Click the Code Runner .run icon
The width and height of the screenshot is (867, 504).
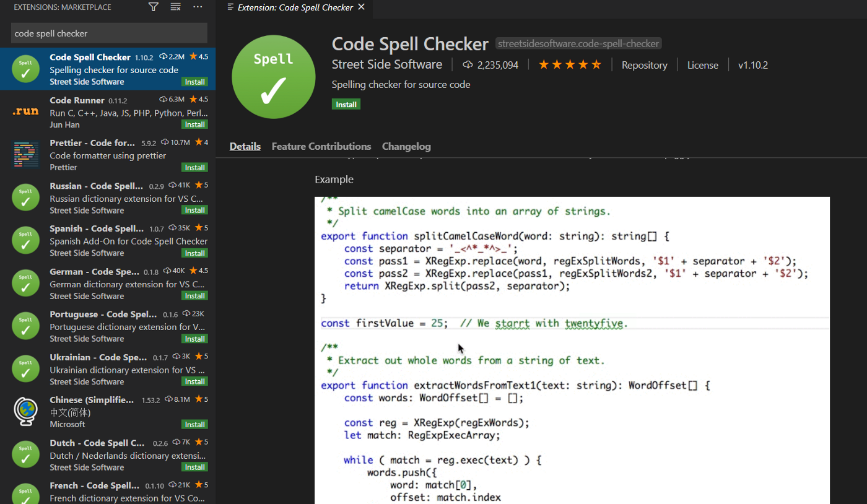[x=25, y=111]
